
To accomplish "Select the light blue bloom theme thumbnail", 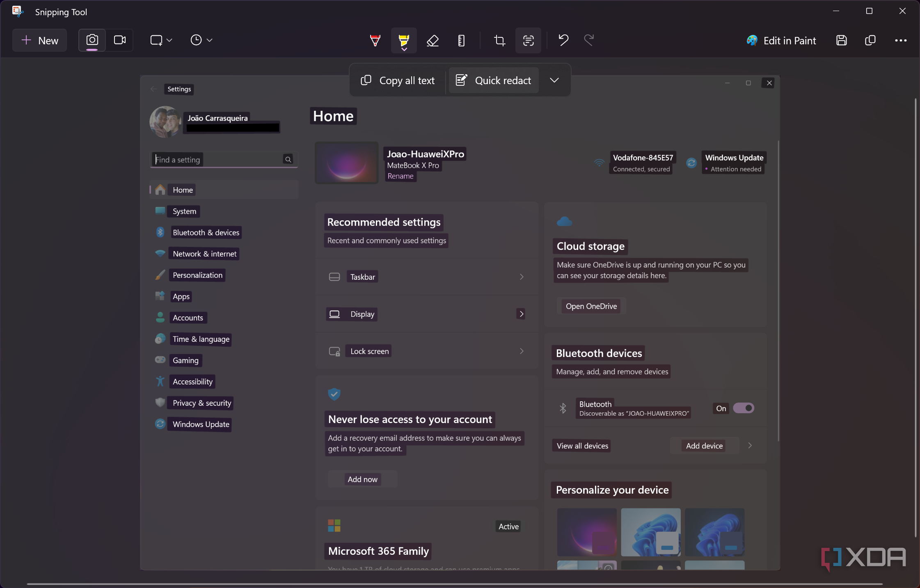I will pos(651,532).
